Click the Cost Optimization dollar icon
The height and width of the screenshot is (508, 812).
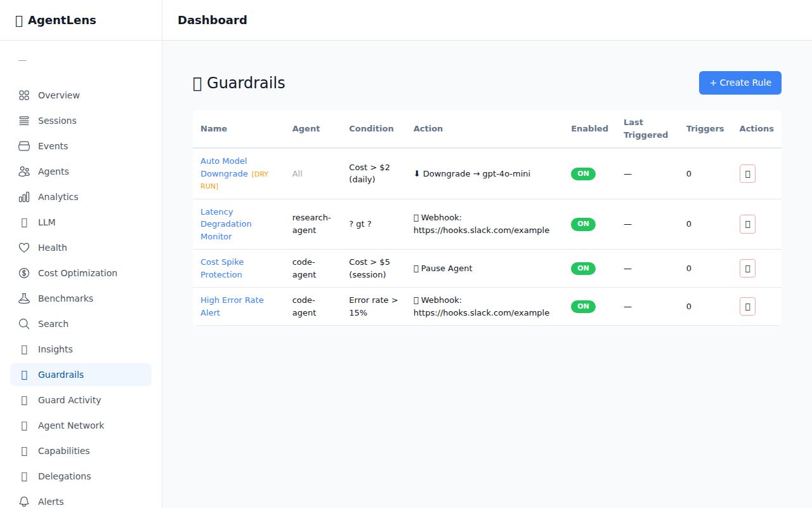pyautogui.click(x=24, y=273)
